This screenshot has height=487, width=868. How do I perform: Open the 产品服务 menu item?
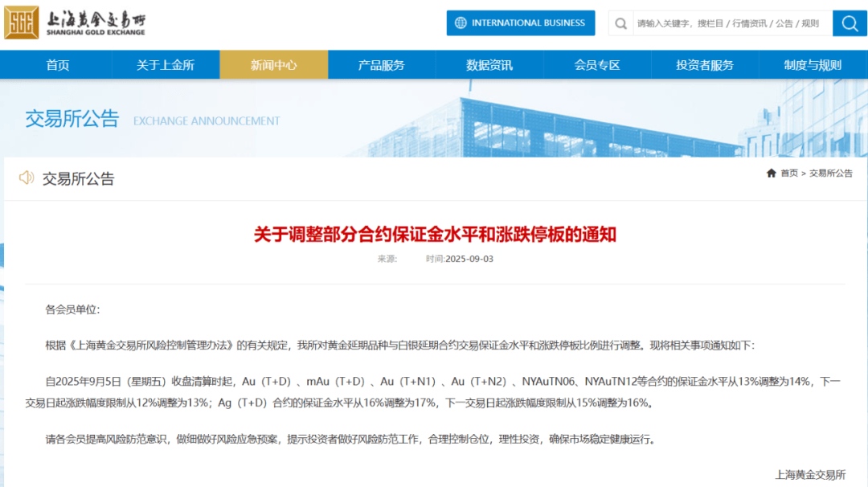coord(382,65)
